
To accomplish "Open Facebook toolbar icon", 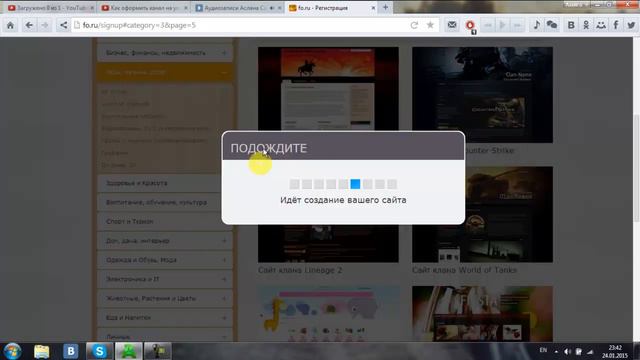I will pos(616,25).
